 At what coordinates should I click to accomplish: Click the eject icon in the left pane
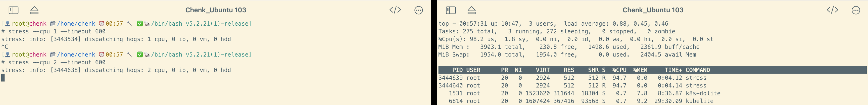tap(34, 11)
